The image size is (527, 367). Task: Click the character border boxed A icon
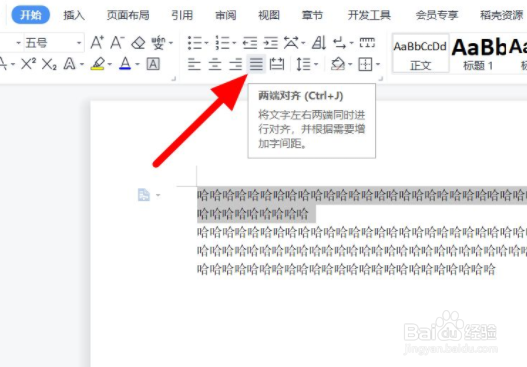(153, 64)
